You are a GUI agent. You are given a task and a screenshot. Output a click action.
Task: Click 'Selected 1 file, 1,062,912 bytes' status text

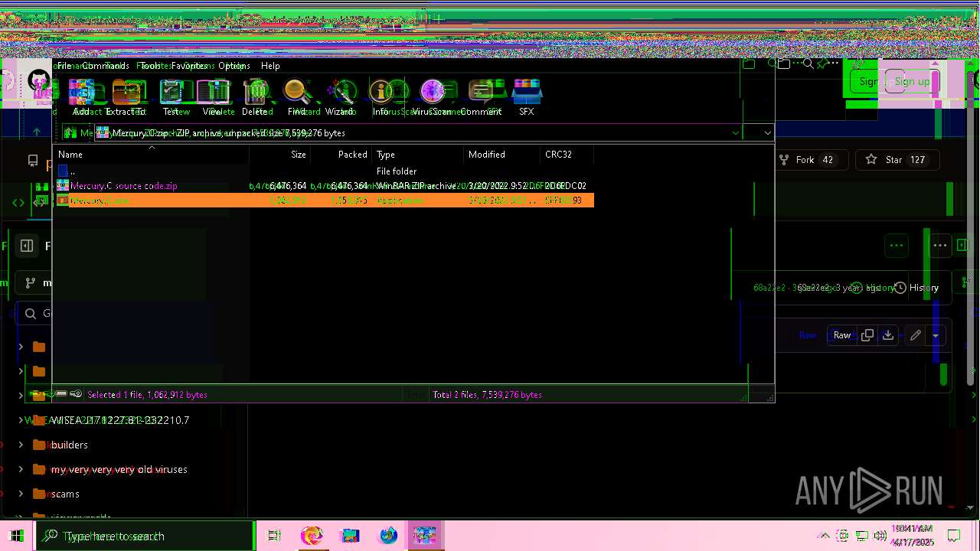[147, 395]
